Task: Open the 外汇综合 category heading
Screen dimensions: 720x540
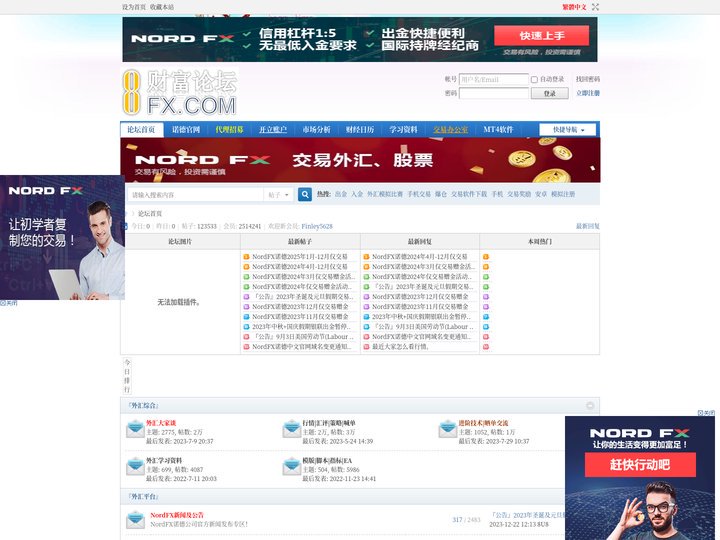Action: (x=143, y=405)
